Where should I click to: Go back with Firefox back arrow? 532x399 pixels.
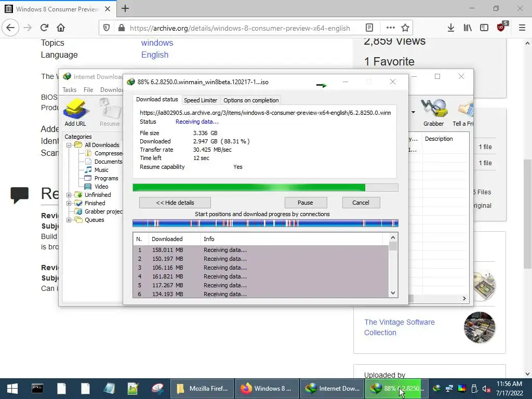pyautogui.click(x=10, y=28)
